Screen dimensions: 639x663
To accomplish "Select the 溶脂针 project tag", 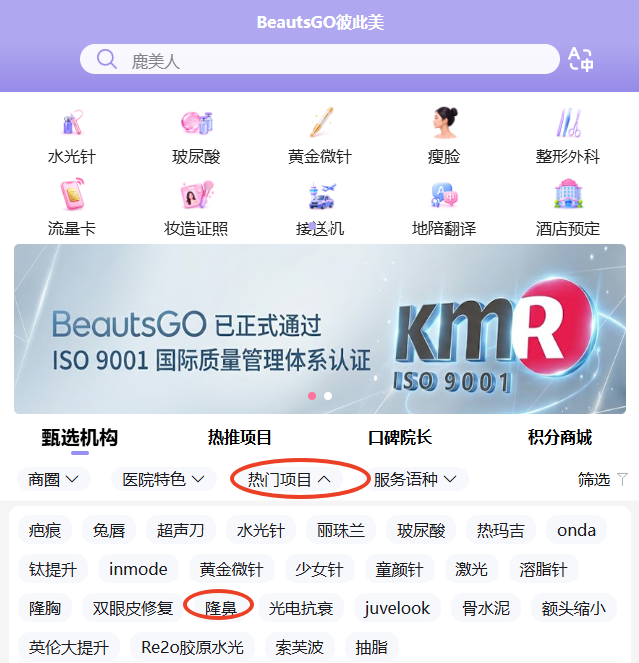I will coord(543,569).
